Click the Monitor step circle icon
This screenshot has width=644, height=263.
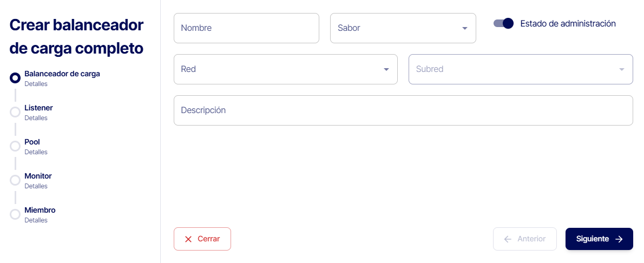tap(15, 180)
